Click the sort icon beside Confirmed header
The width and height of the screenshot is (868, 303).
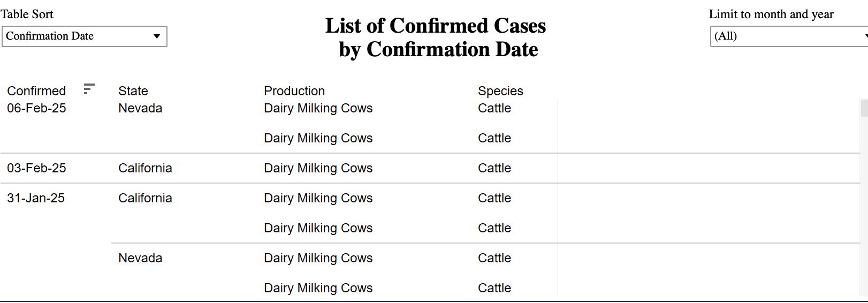[89, 89]
